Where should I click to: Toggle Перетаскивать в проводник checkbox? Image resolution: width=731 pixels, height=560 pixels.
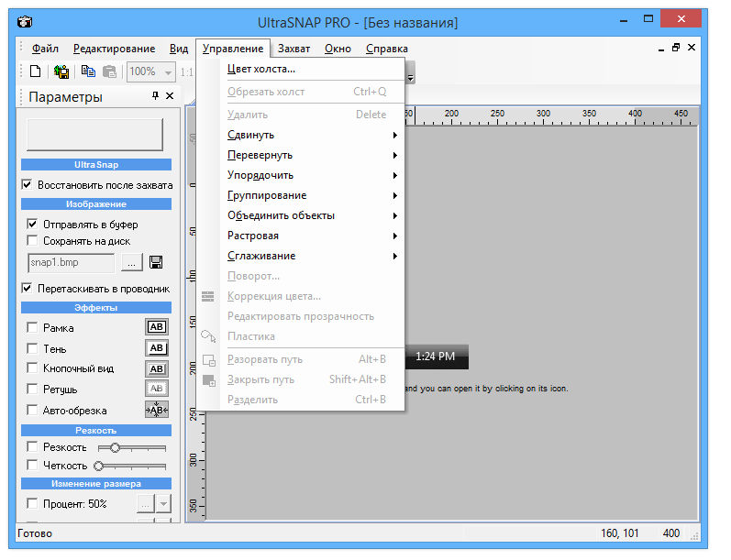tap(27, 289)
